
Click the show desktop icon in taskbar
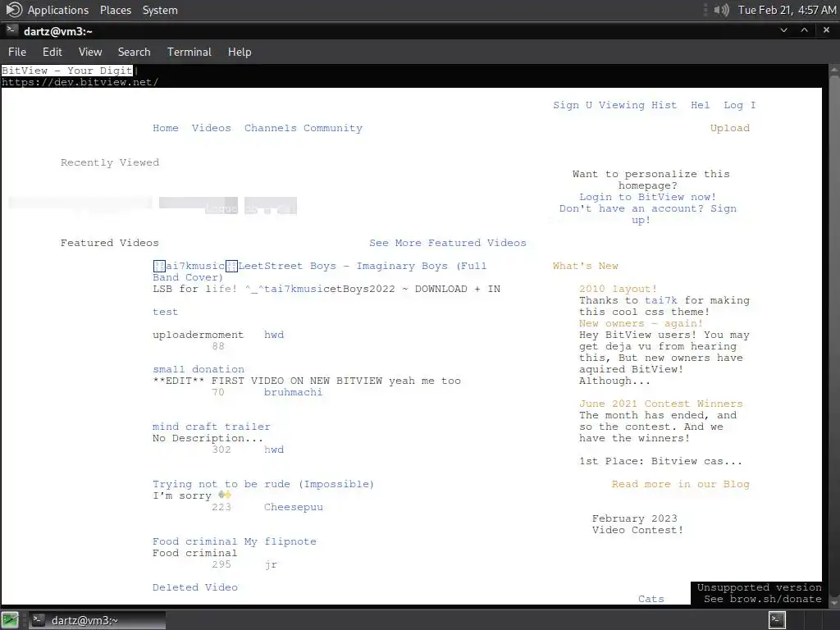coord(11,620)
